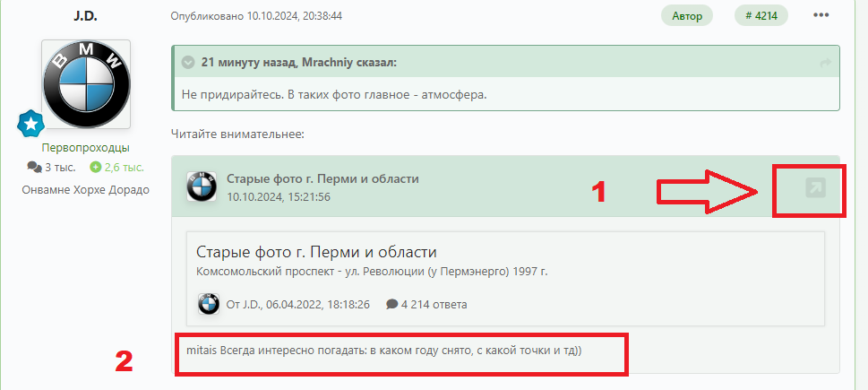Screen dimensions: 868x390
Task: Click small BMW avatar in embed header
Action: tap(202, 186)
